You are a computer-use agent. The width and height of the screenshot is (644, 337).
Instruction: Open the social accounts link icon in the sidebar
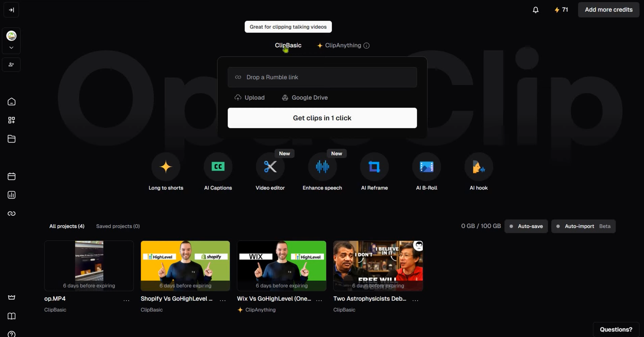point(12,214)
